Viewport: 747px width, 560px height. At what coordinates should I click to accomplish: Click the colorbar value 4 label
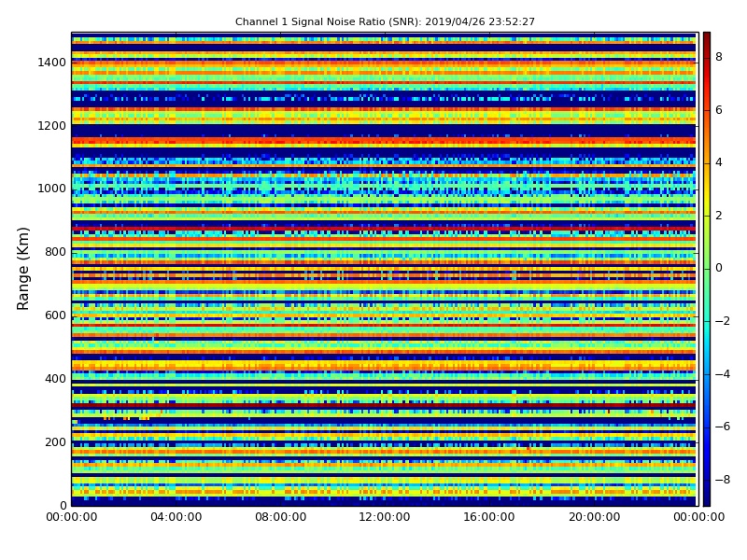pyautogui.click(x=719, y=162)
